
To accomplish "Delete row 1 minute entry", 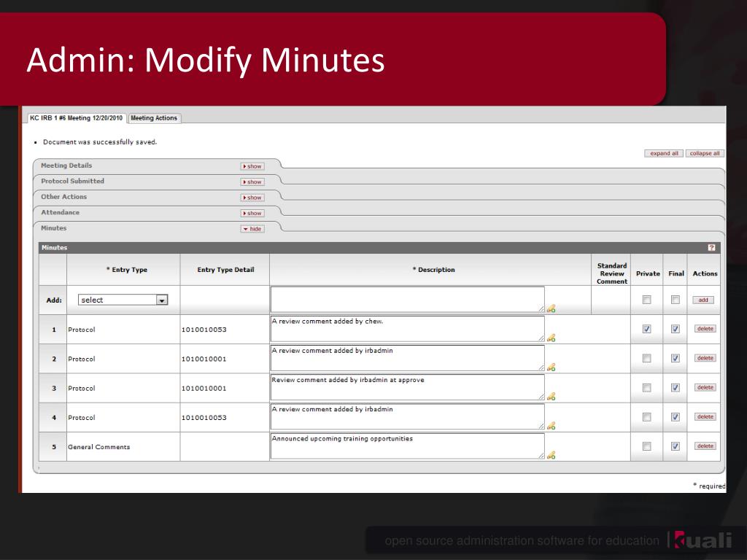I will point(705,329).
